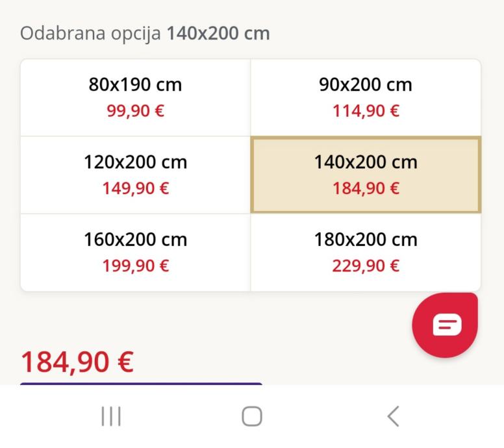Tap the 199,90 € price label

click(x=135, y=266)
